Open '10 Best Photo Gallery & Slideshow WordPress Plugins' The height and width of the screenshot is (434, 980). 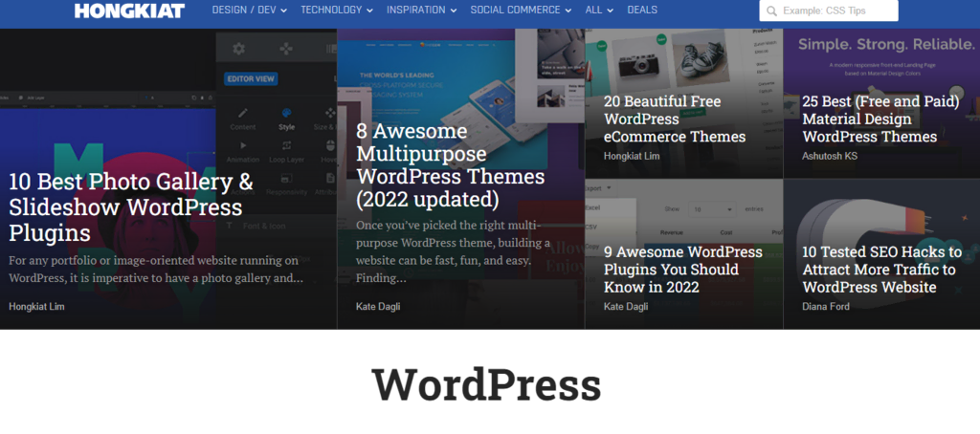pyautogui.click(x=131, y=207)
